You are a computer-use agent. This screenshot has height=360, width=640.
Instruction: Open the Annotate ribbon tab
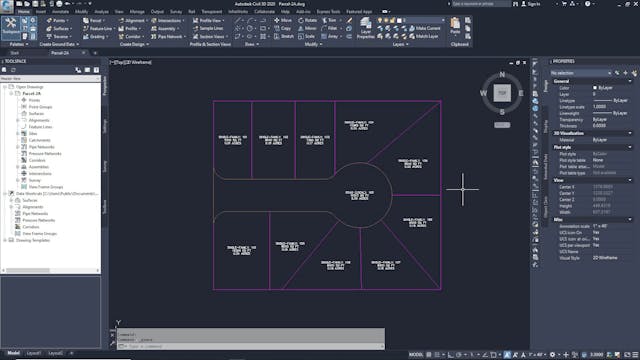pyautogui.click(x=60, y=12)
